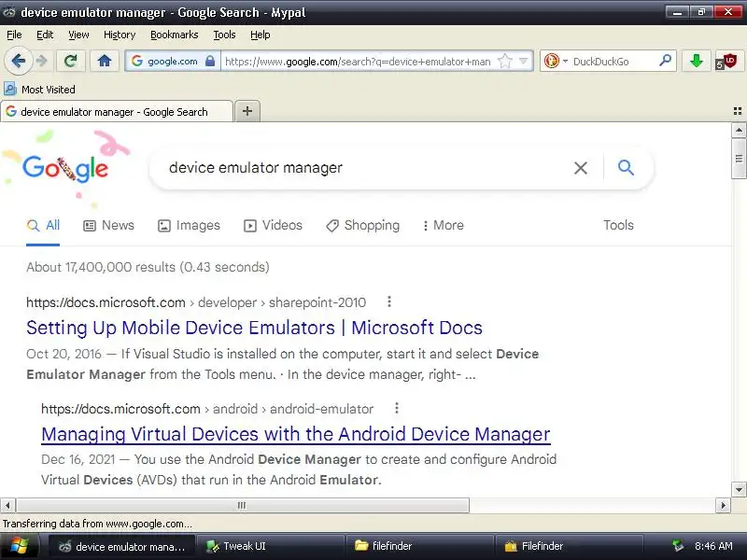747x560 pixels.
Task: Open the Most Visited bookmarks folder
Action: 39,89
